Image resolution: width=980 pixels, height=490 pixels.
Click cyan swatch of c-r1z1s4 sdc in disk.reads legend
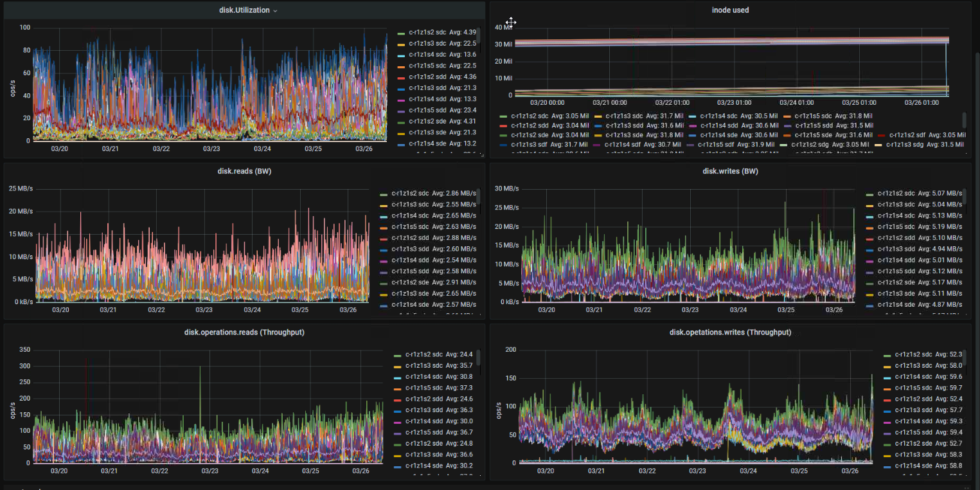pos(384,215)
